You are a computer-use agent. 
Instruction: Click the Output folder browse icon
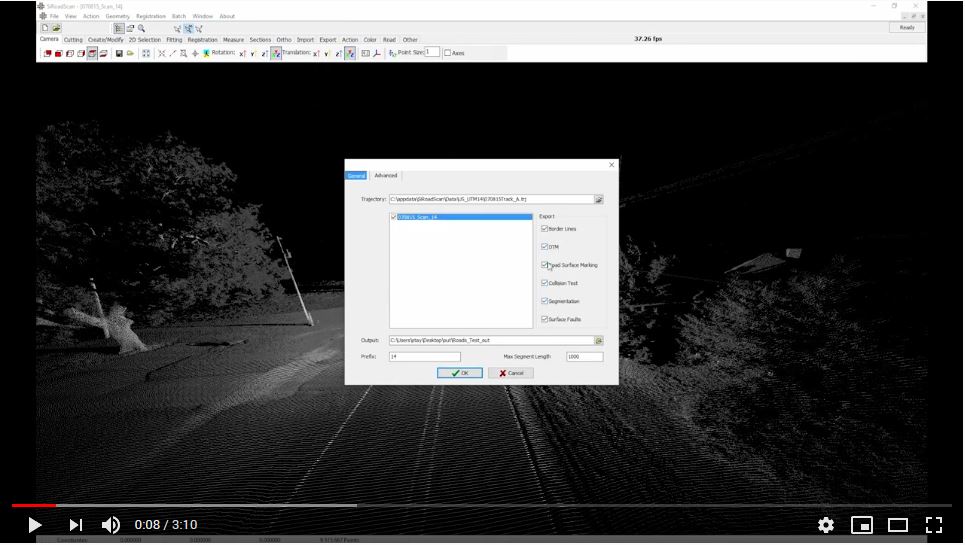[599, 340]
